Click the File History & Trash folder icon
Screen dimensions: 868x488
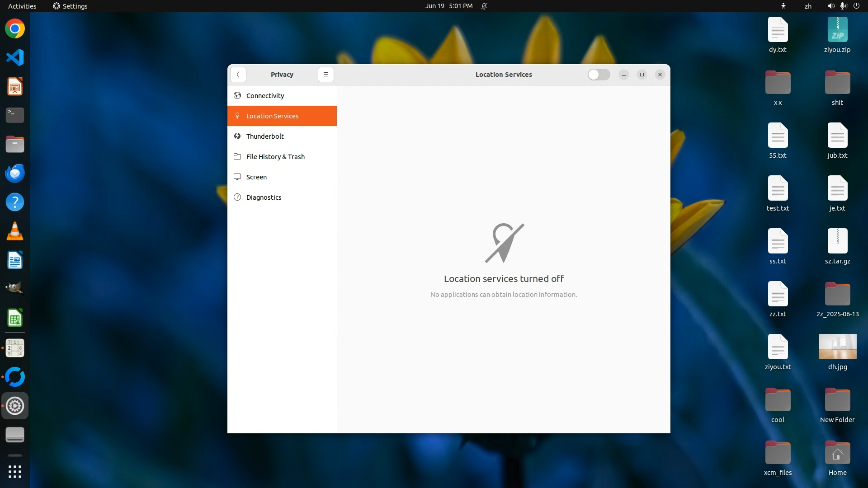(x=237, y=157)
